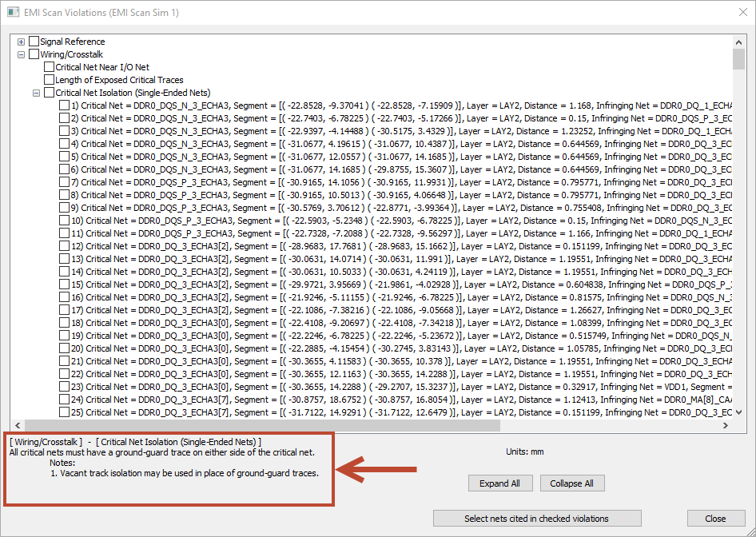Click the Expand All button
Viewport: 756px width, 537px height.
[500, 483]
